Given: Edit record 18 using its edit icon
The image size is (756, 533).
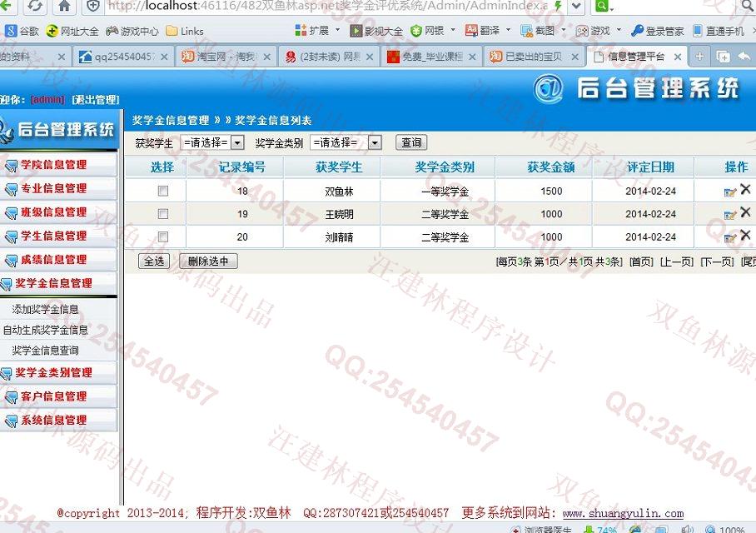Looking at the screenshot, I should [730, 192].
